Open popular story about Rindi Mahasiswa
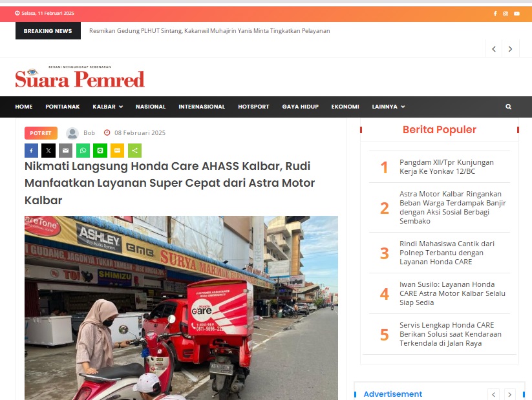 447,253
